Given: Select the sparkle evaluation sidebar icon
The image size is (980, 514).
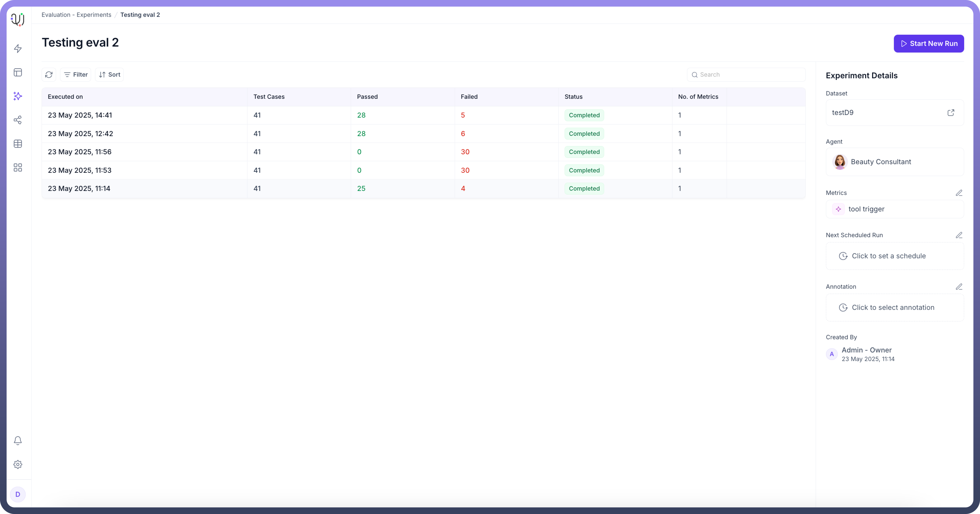Looking at the screenshot, I should tap(18, 96).
